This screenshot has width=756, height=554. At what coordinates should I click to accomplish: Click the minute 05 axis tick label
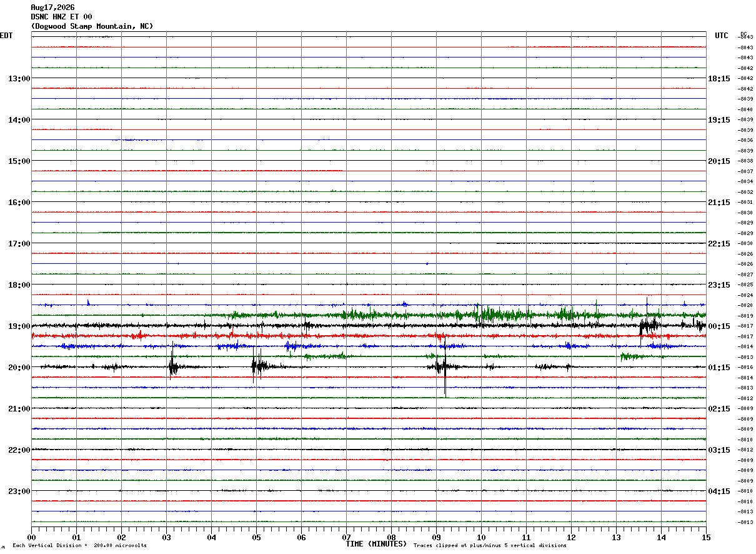[256, 538]
